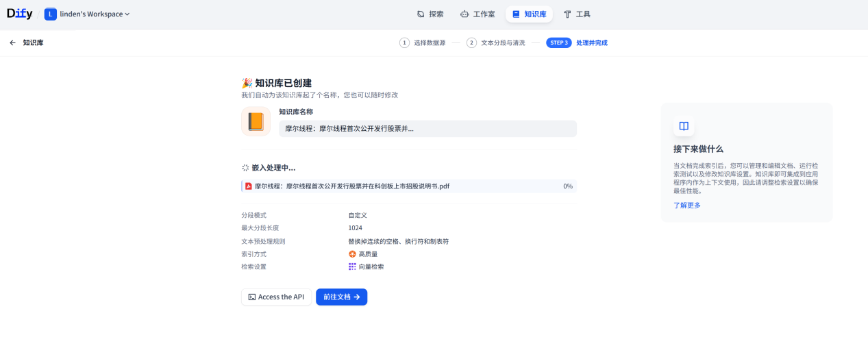Click the 替换掉连续的空格、换行符和制表符 text
Image resolution: width=868 pixels, height=346 pixels.
point(398,241)
